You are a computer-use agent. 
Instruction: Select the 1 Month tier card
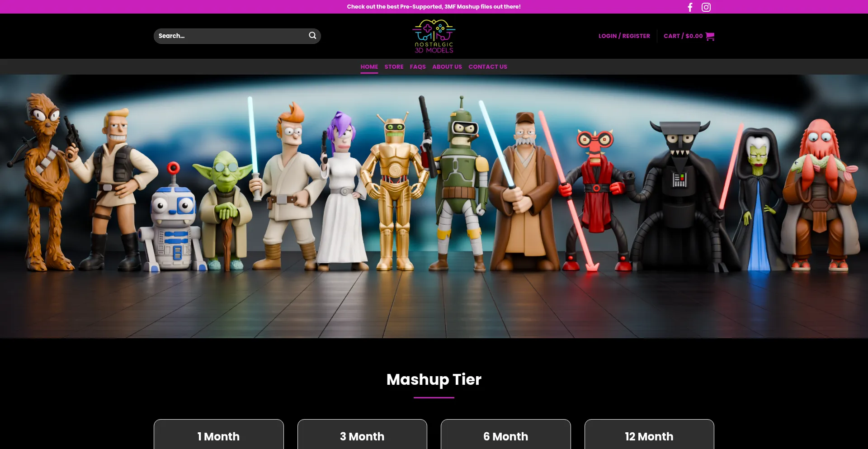coord(219,435)
